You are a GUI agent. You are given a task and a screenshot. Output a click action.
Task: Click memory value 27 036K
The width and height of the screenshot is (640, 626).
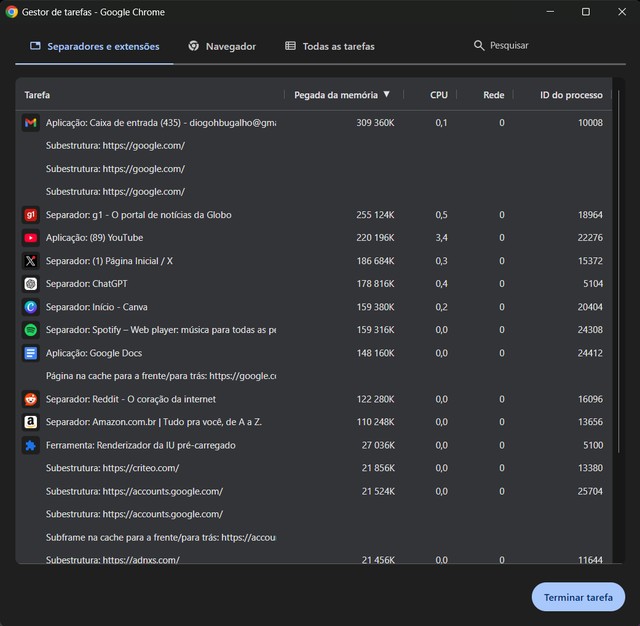378,445
